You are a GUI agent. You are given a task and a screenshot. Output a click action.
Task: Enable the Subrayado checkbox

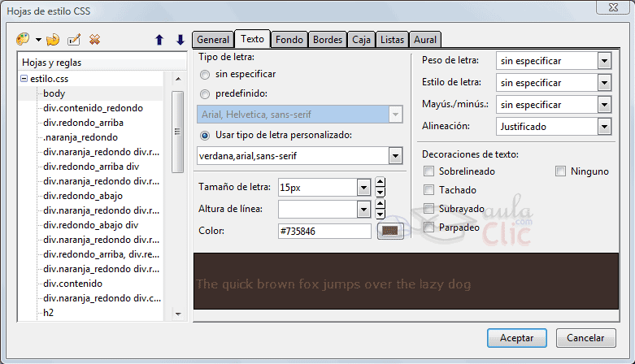[x=428, y=209]
